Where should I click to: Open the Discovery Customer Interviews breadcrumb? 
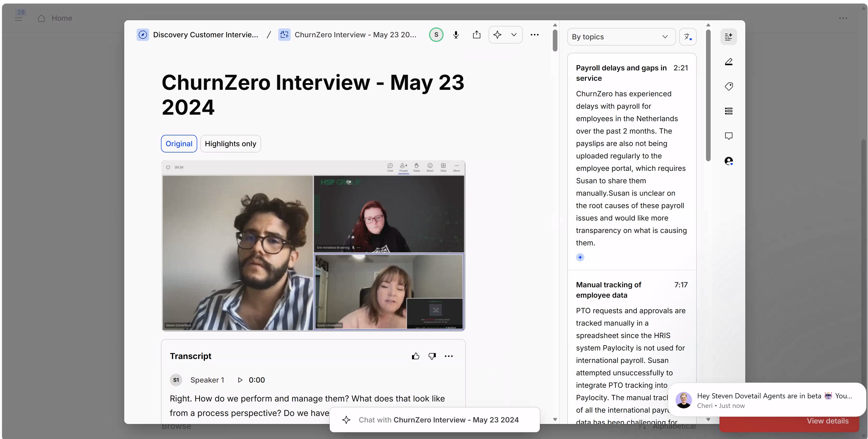197,35
